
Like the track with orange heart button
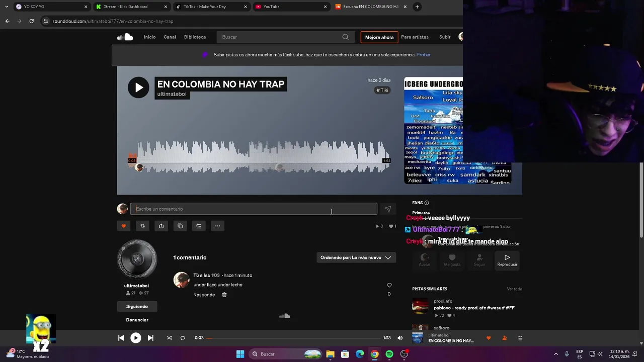pos(124,226)
